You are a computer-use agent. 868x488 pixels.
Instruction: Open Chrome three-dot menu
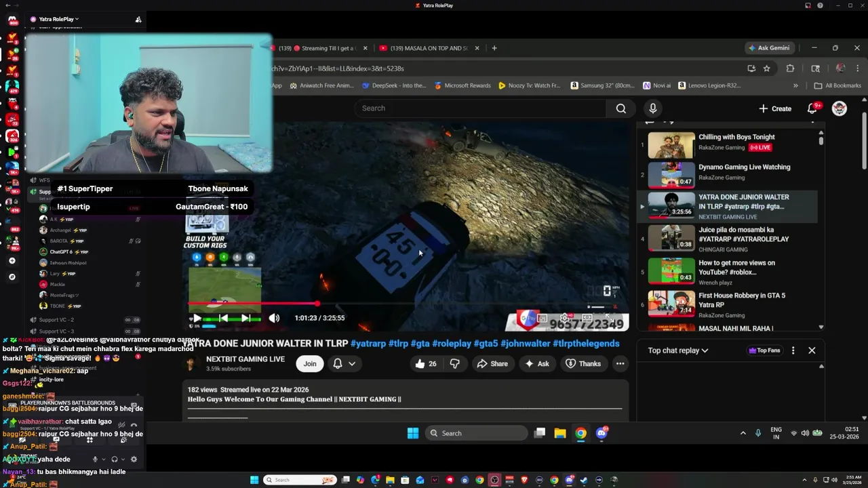pos(858,68)
